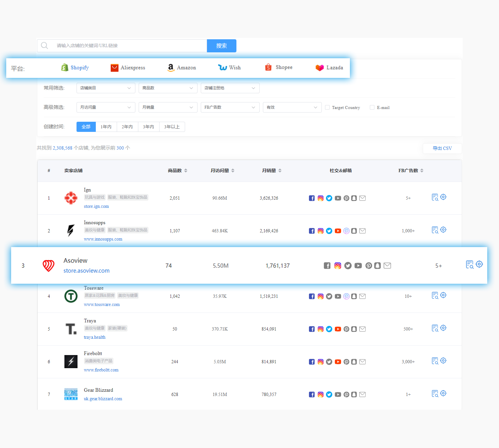
Task: Click Gear Blizzard's email envelope icon
Action: pyautogui.click(x=362, y=395)
